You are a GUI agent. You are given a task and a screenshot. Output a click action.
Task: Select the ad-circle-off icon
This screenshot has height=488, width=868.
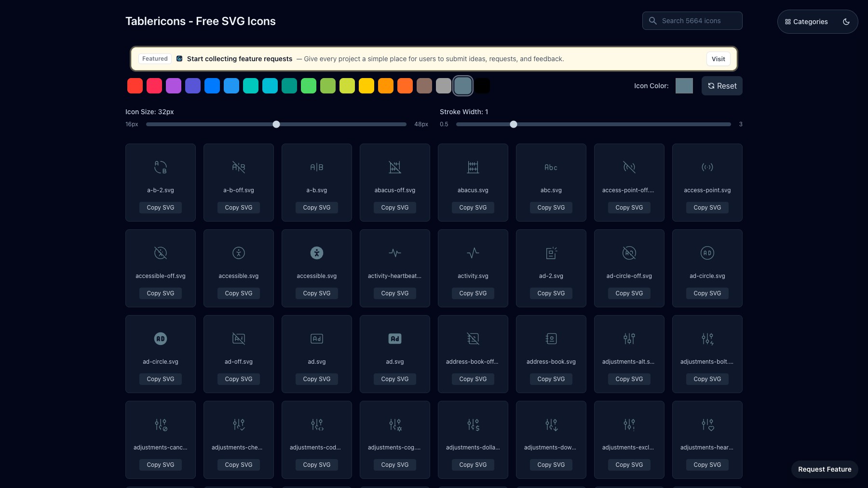(629, 253)
